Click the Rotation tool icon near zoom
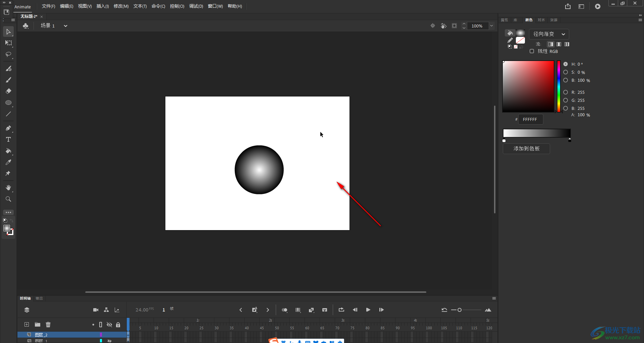Image resolution: width=644 pixels, height=343 pixels. coord(443,26)
